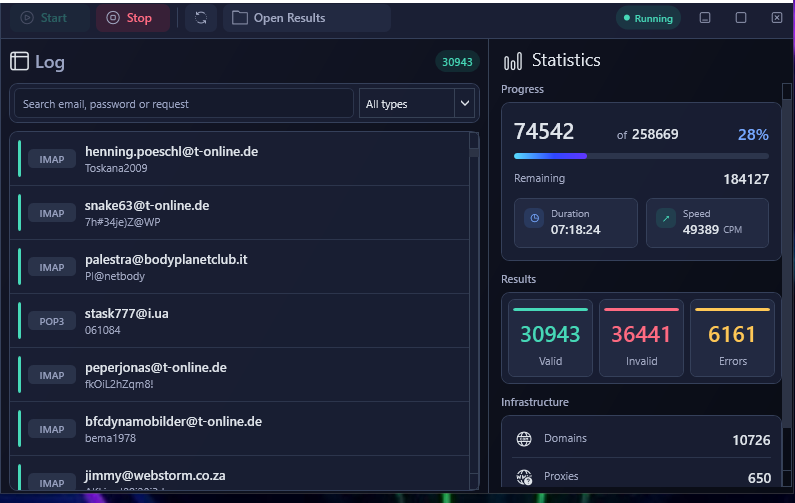Select the Invalid results card

[641, 338]
